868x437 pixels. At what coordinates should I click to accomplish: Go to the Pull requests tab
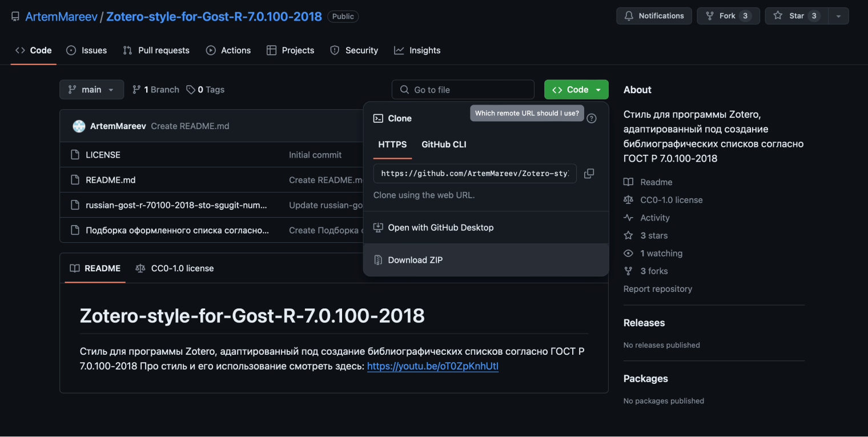156,50
